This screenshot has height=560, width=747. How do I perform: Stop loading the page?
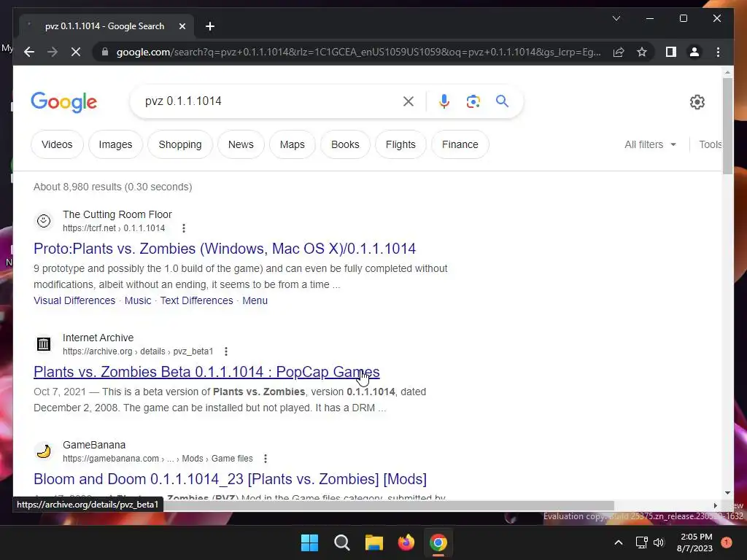coord(76,52)
